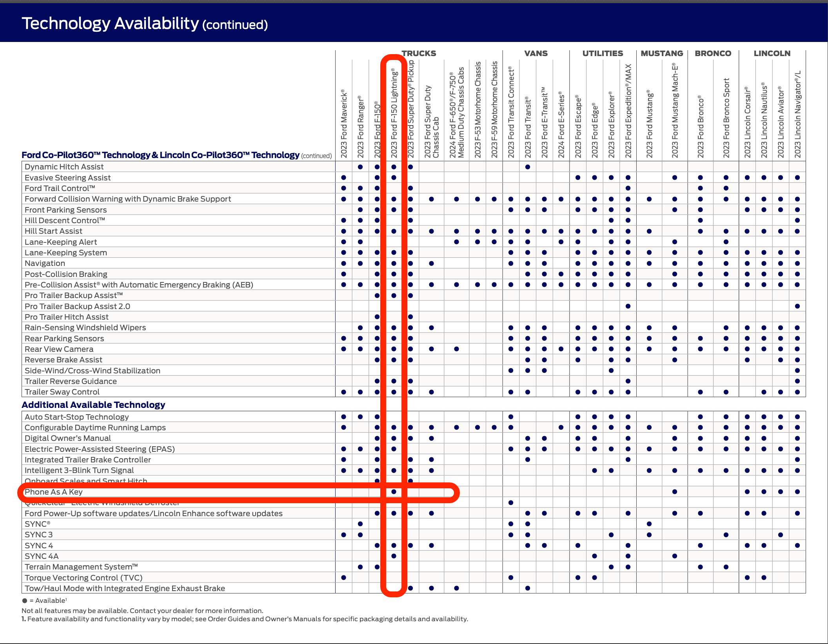Click the 'Technology Availability (continued)' page title
This screenshot has width=828, height=644.
point(145,24)
